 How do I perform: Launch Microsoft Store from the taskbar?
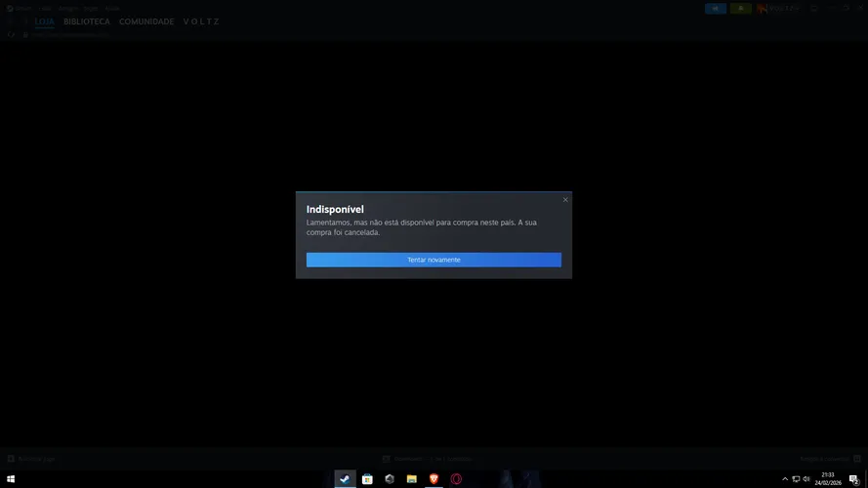click(367, 479)
